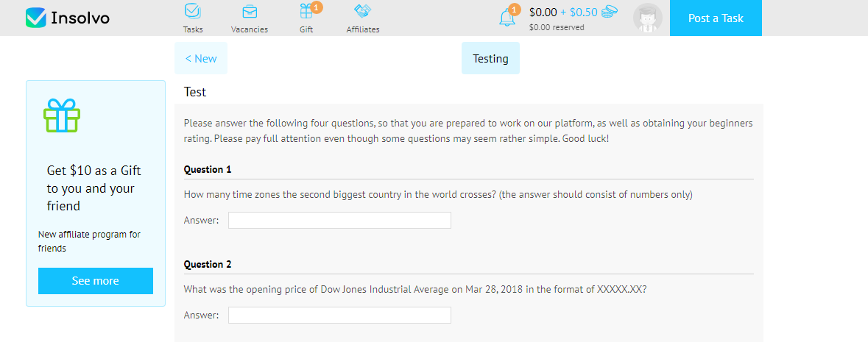868x342 pixels.
Task: Click the $0.00 account balance
Action: (x=543, y=12)
